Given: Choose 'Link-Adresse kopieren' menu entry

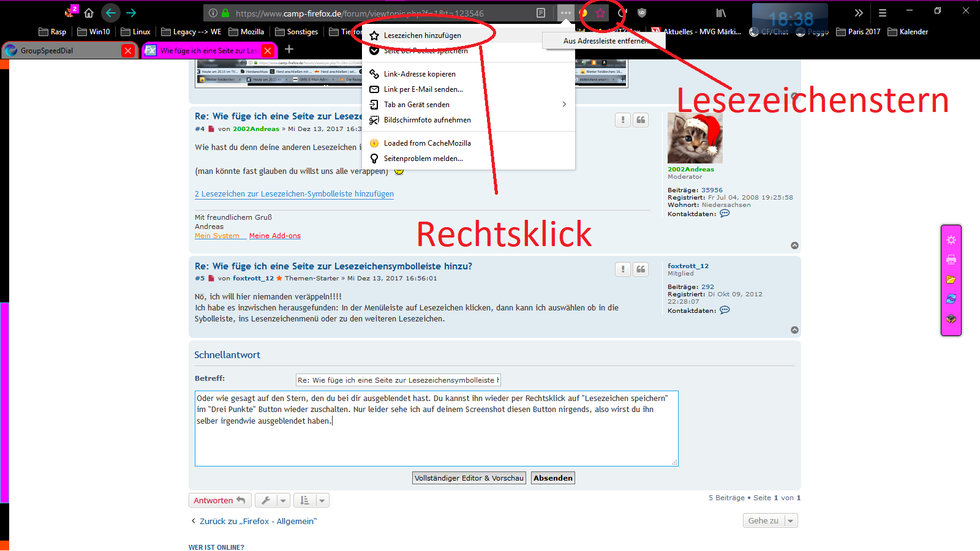Looking at the screenshot, I should 469,74.
